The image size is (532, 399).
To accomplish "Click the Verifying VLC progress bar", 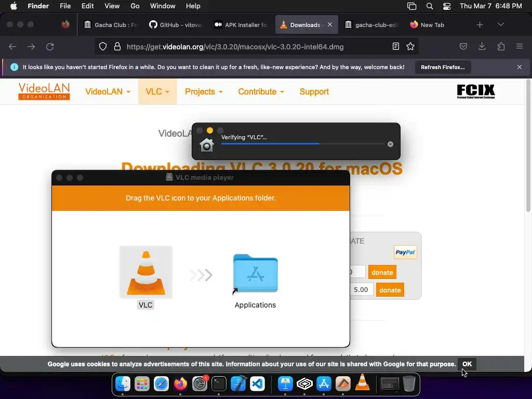I will pos(303,144).
